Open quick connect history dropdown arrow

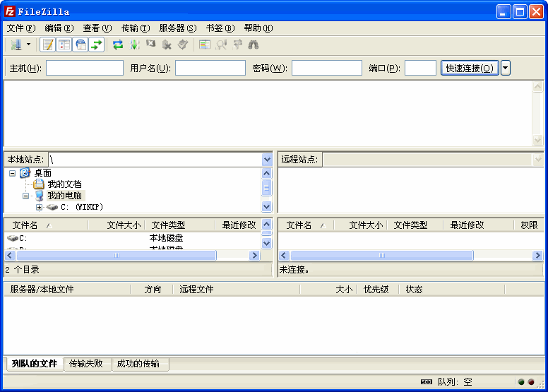(506, 68)
